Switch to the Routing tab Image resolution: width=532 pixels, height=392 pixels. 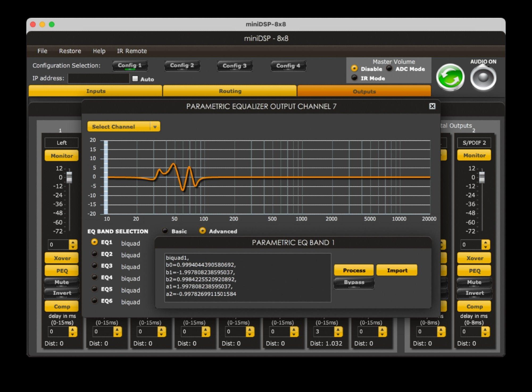coord(230,91)
